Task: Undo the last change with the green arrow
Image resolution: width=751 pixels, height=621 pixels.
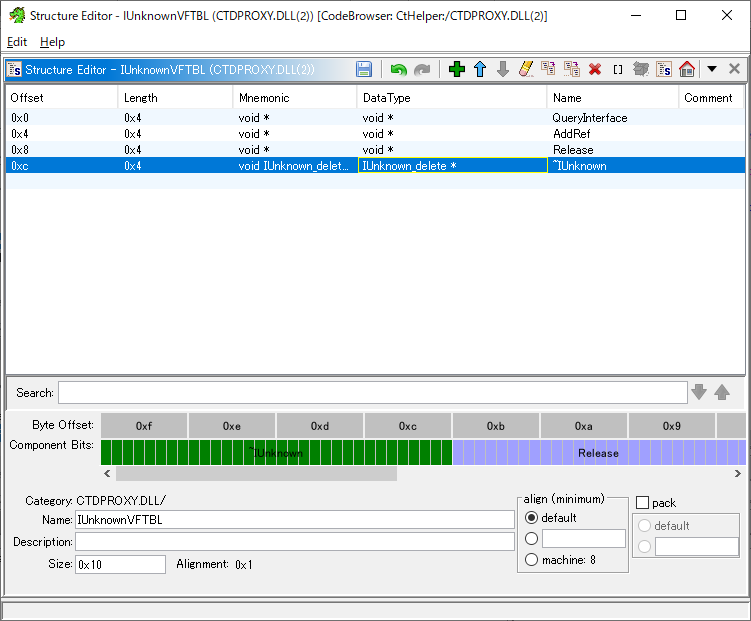Action: (x=398, y=69)
